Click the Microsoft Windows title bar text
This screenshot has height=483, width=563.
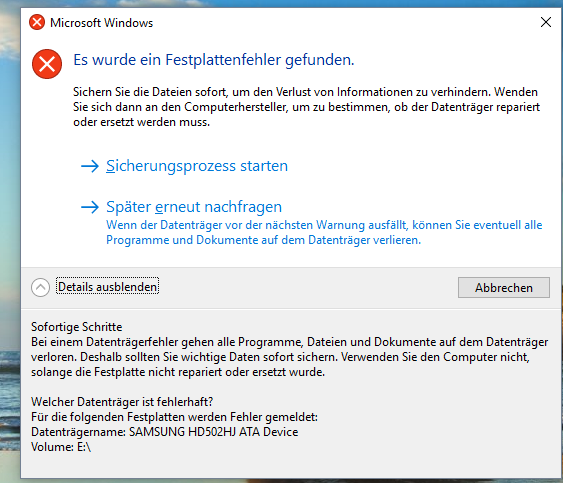(102, 23)
